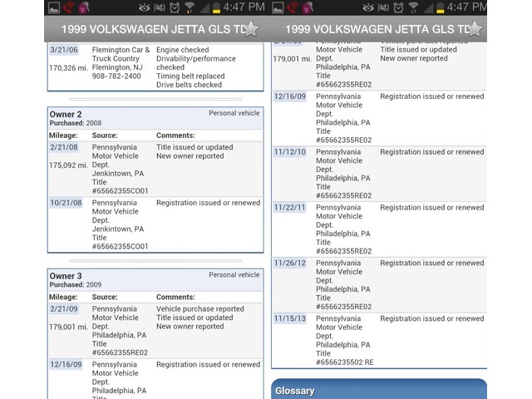Tap 'Purchased: 2009' under Owner 3
The image size is (532, 399).
click(76, 284)
